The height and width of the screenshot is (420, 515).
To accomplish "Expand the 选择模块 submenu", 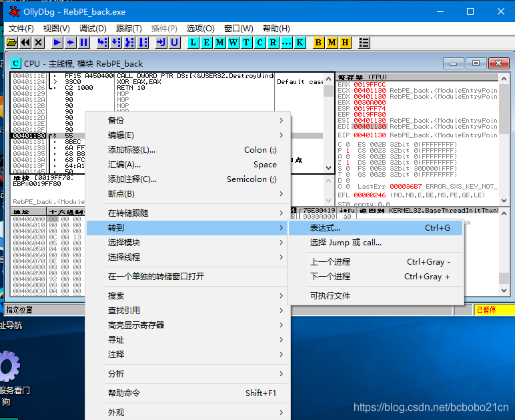I will tap(188, 243).
